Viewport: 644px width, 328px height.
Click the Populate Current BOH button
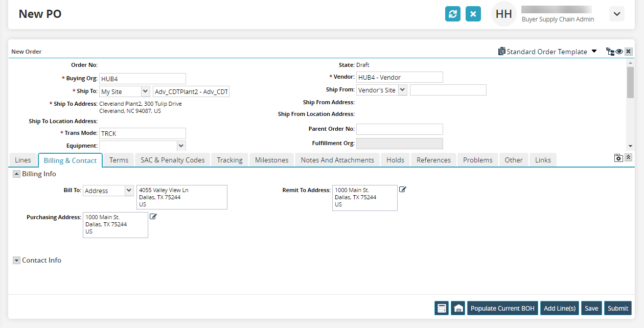pos(502,308)
